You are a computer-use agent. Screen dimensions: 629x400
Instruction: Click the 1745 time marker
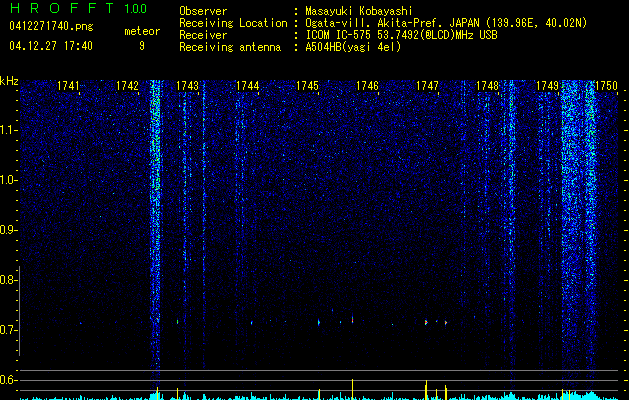(x=307, y=85)
